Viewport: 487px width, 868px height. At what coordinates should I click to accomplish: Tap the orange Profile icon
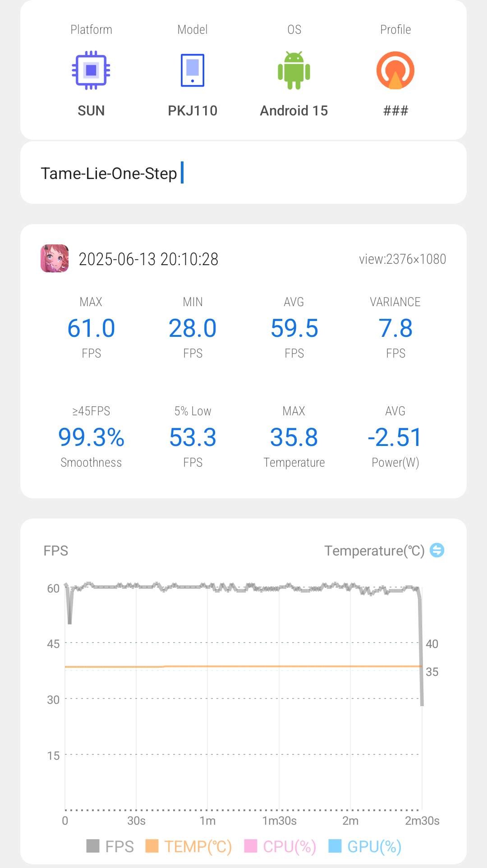395,70
